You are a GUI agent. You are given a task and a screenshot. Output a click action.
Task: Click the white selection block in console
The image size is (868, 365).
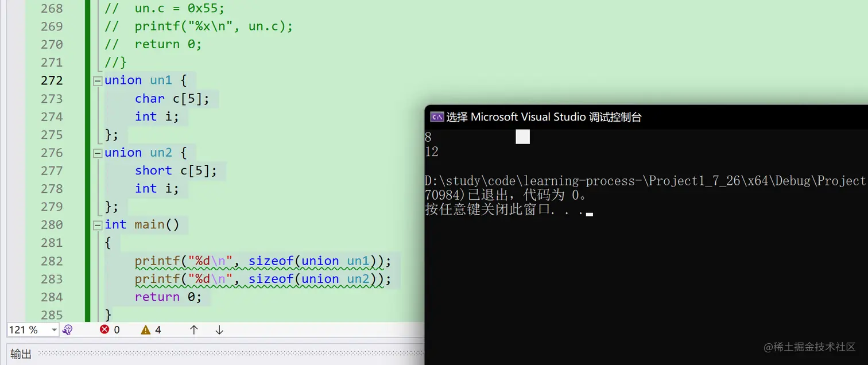(522, 137)
